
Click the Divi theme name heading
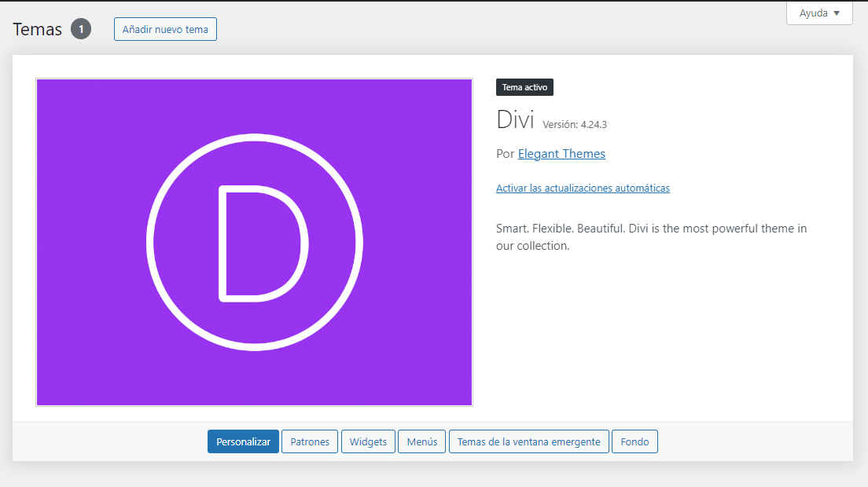point(515,120)
